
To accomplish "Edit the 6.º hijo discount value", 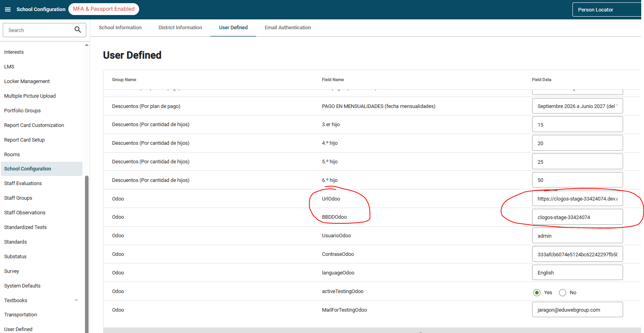I will tap(577, 180).
